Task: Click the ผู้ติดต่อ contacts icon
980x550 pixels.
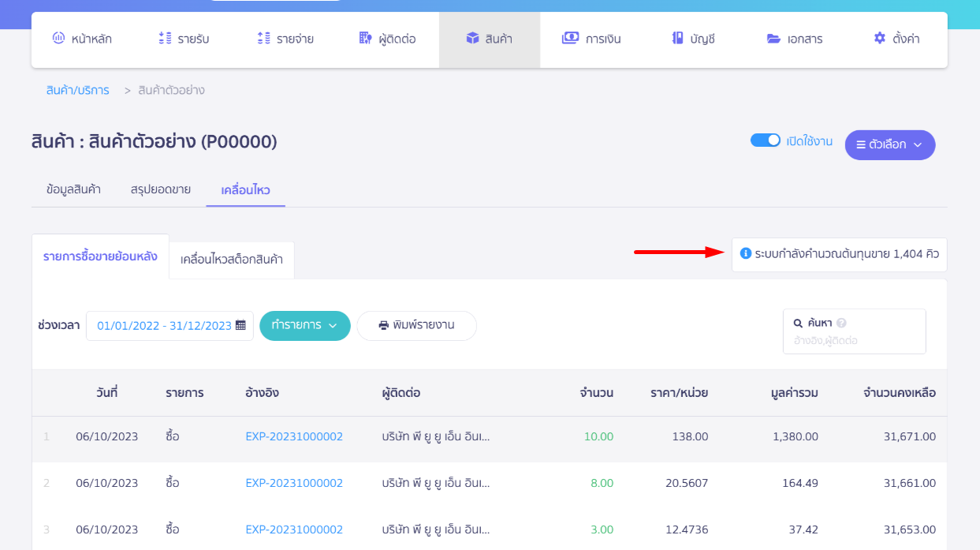Action: pyautogui.click(x=365, y=38)
